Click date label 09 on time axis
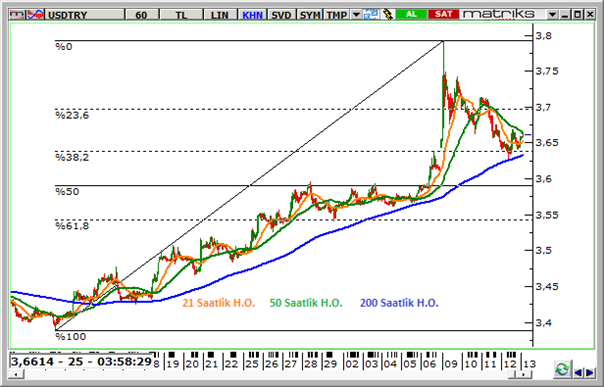Image resolution: width=604 pixels, height=387 pixels. point(451,364)
